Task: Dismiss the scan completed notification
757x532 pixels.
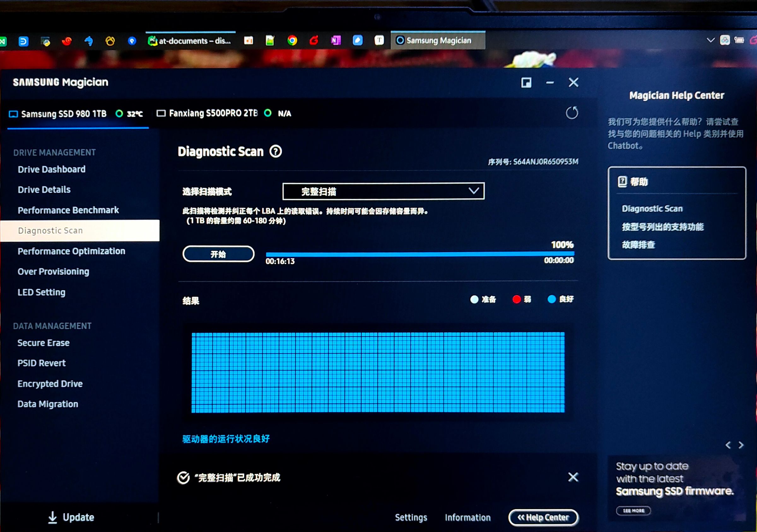Action: pyautogui.click(x=573, y=477)
